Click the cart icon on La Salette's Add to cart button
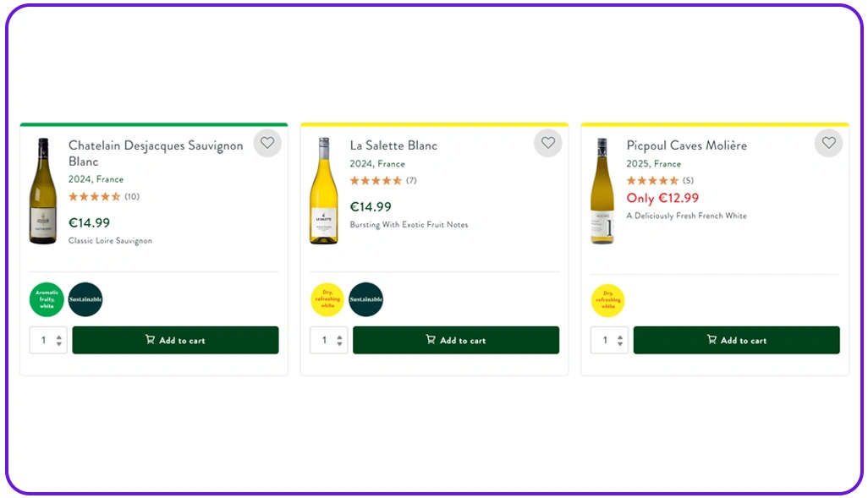This screenshot has height=498, width=868. tap(430, 340)
